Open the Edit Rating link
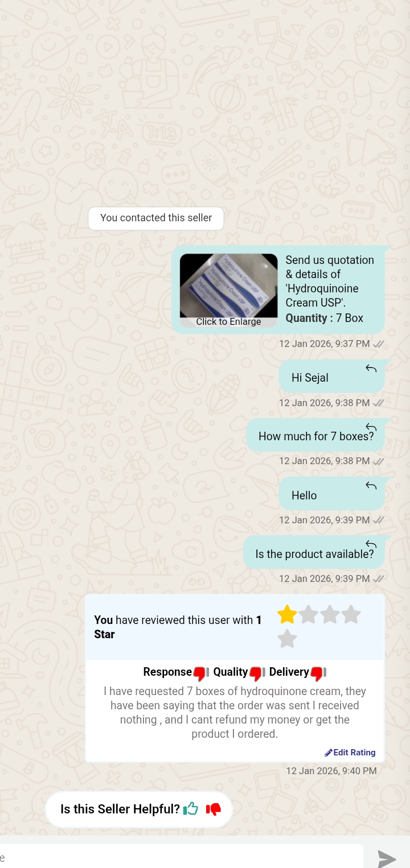This screenshot has width=410, height=868. click(350, 753)
